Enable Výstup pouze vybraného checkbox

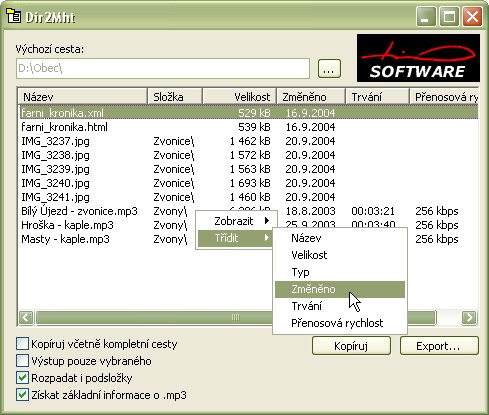click(22, 361)
